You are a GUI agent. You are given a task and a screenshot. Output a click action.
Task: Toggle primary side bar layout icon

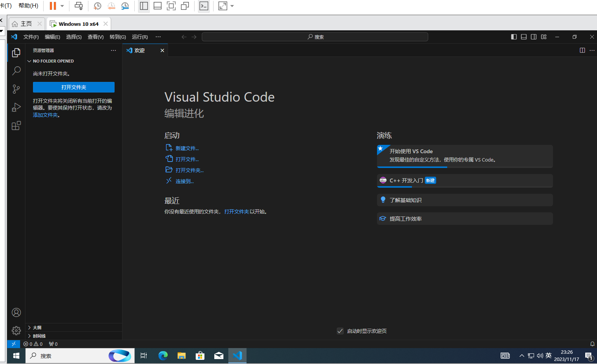514,37
